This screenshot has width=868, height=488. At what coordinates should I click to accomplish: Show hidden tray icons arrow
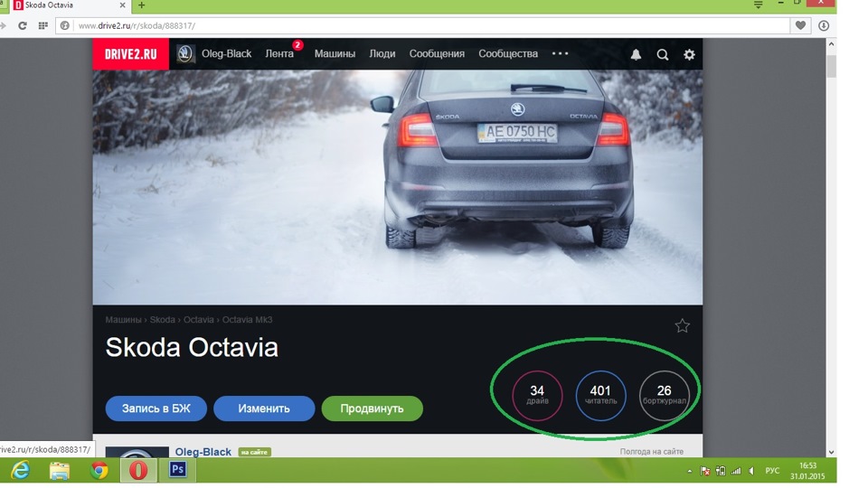click(690, 472)
